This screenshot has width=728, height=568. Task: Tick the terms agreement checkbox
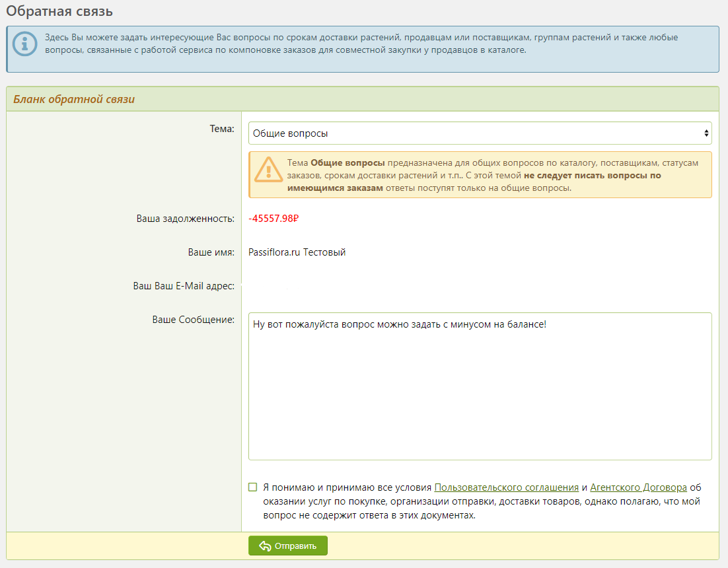click(253, 487)
